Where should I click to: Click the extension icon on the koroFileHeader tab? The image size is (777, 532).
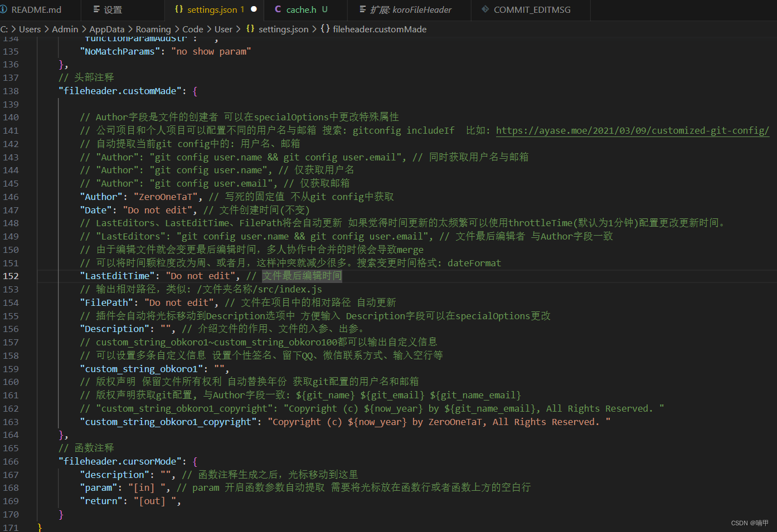pyautogui.click(x=363, y=9)
